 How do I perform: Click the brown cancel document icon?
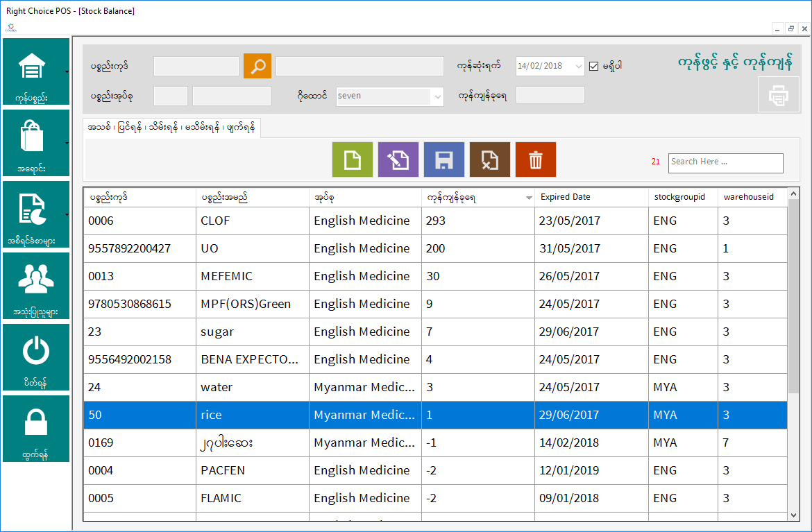pos(490,160)
